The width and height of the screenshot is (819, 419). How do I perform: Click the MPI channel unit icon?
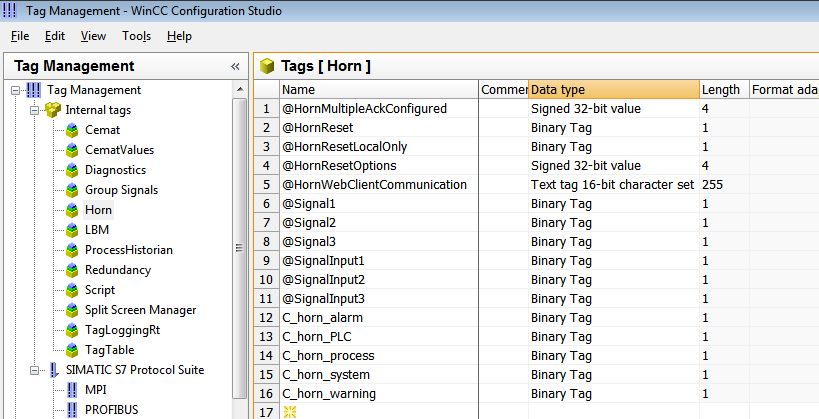[x=72, y=390]
